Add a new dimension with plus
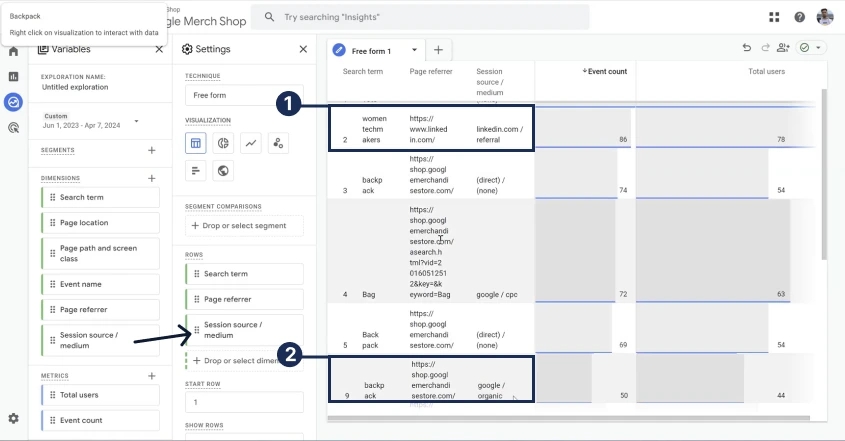The image size is (845, 441). (x=151, y=178)
